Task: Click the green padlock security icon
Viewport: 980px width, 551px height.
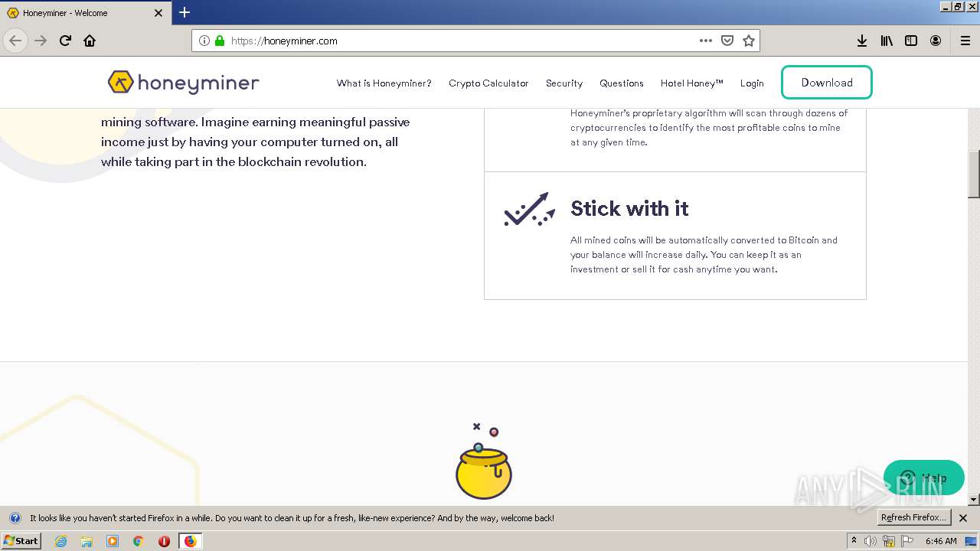Action: click(x=220, y=41)
